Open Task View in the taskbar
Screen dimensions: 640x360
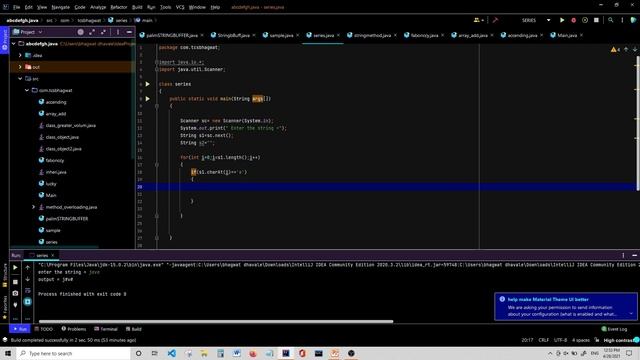tap(155, 353)
